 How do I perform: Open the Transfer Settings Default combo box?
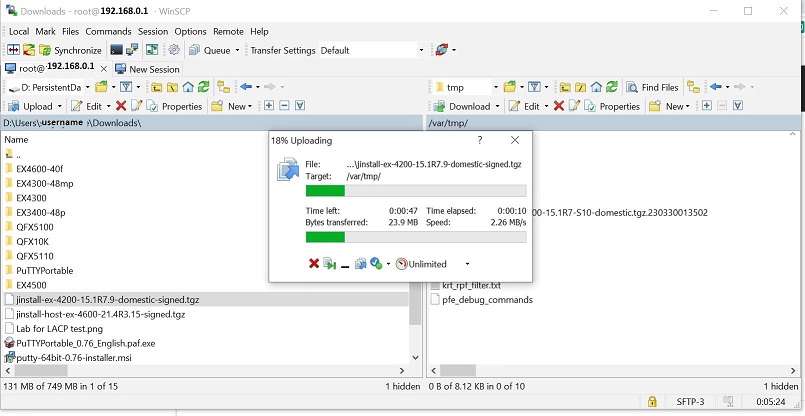[372, 50]
